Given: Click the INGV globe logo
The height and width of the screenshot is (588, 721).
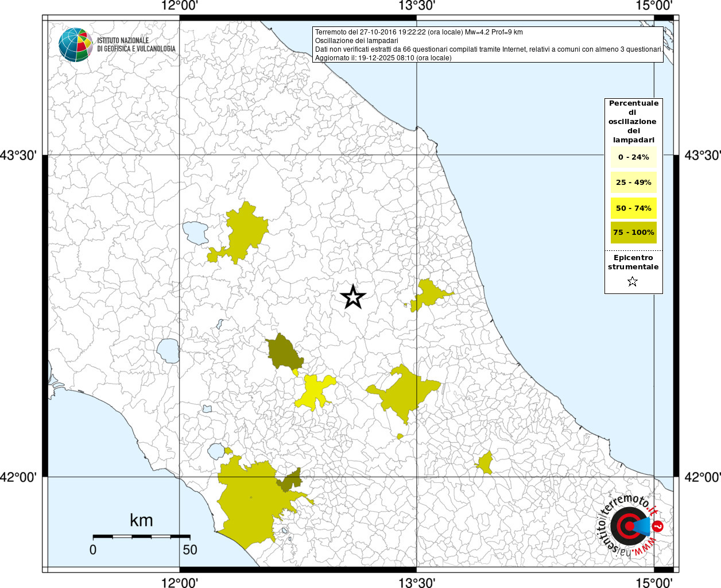Looking at the screenshot, I should 76,44.
